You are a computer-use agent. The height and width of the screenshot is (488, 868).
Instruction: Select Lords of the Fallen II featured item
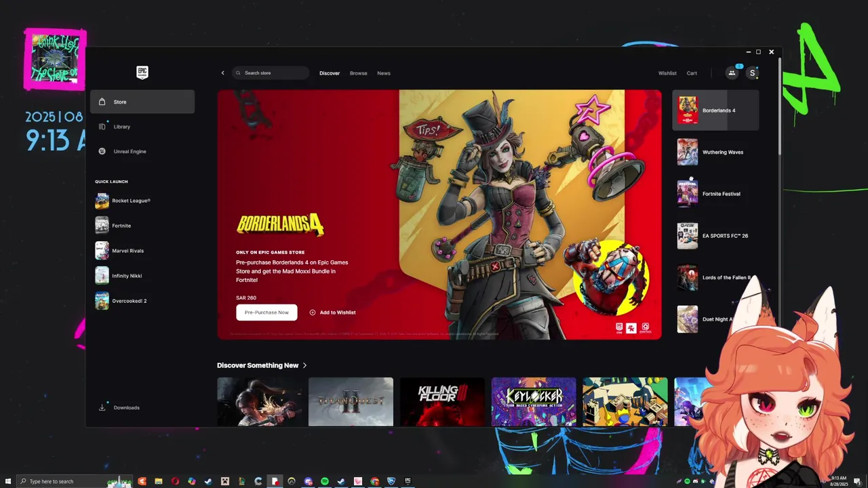[715, 277]
